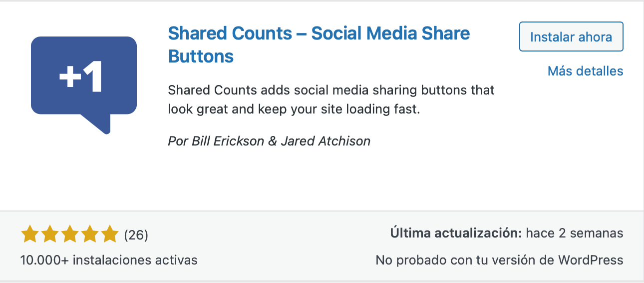
Task: Click the No probado con tu versión notice
Action: tap(499, 260)
